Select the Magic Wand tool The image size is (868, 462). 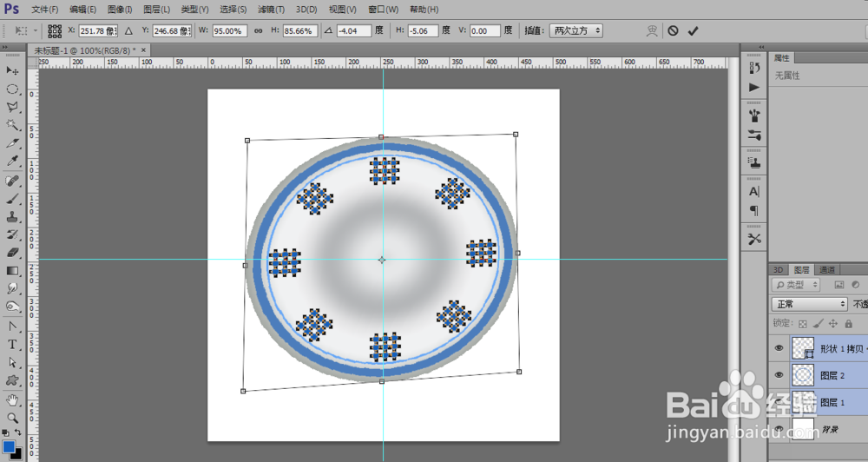point(12,125)
